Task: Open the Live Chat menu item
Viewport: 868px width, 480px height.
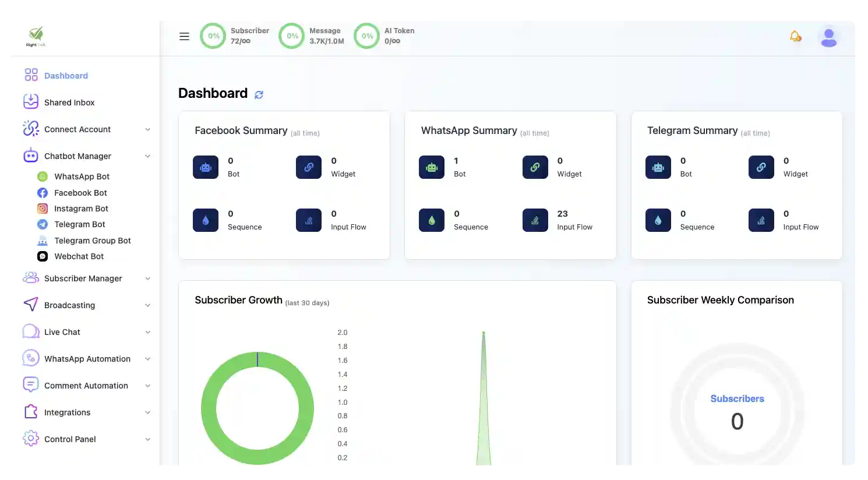Action: click(x=62, y=331)
